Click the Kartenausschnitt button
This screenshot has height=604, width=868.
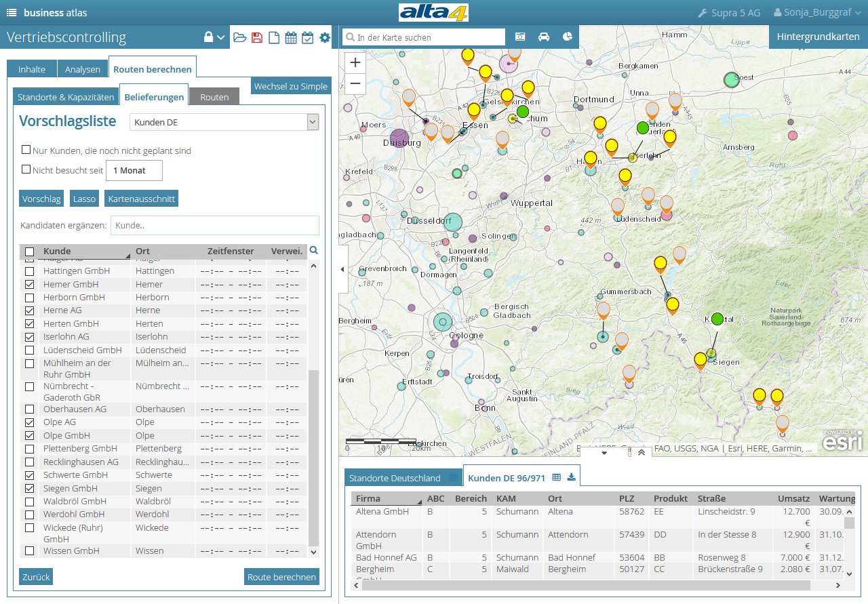coord(142,199)
